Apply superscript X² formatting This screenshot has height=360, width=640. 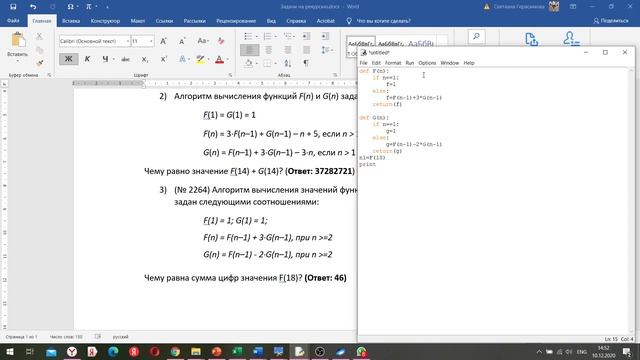[163, 60]
